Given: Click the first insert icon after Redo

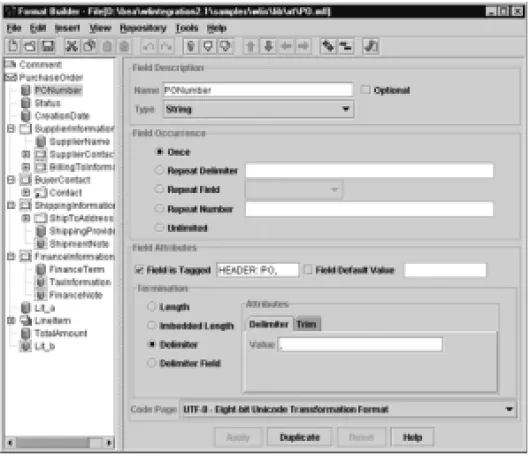Looking at the screenshot, I should point(191,46).
